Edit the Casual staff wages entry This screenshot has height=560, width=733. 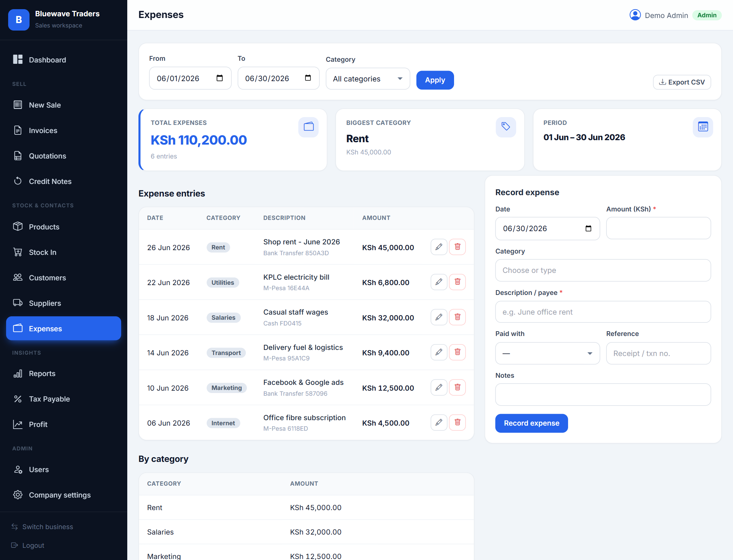click(439, 317)
